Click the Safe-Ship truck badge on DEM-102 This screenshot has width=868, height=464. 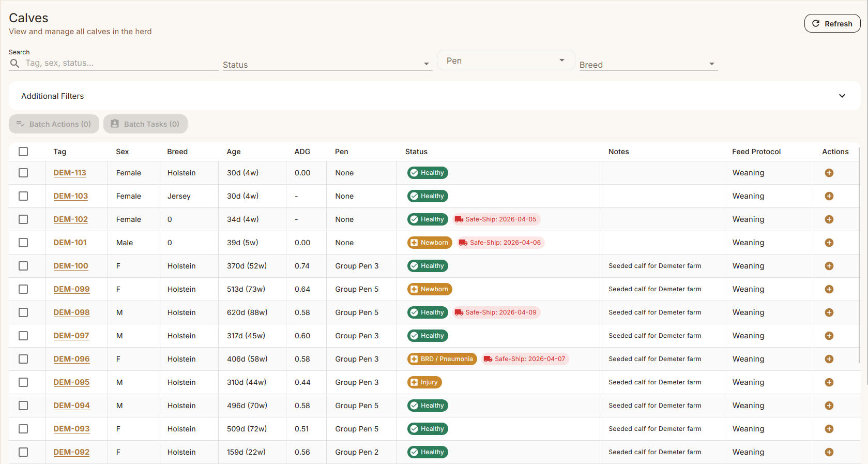click(x=496, y=219)
